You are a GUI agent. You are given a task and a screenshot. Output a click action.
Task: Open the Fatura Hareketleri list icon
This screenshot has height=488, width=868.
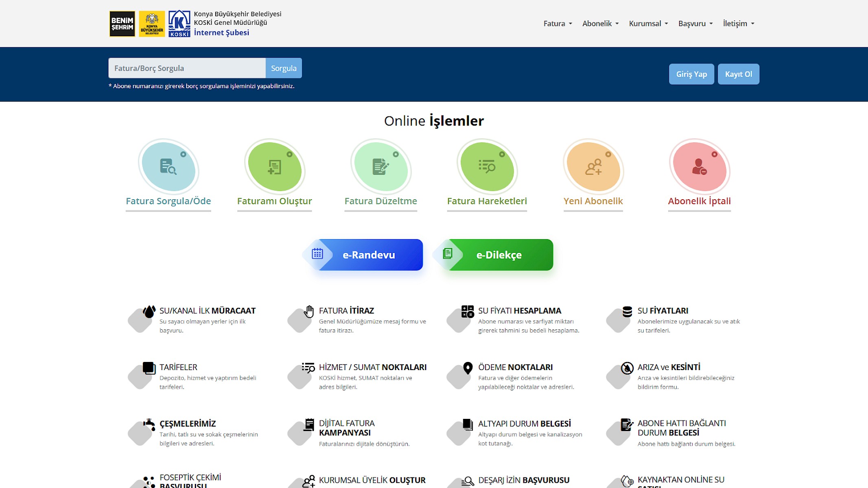487,167
